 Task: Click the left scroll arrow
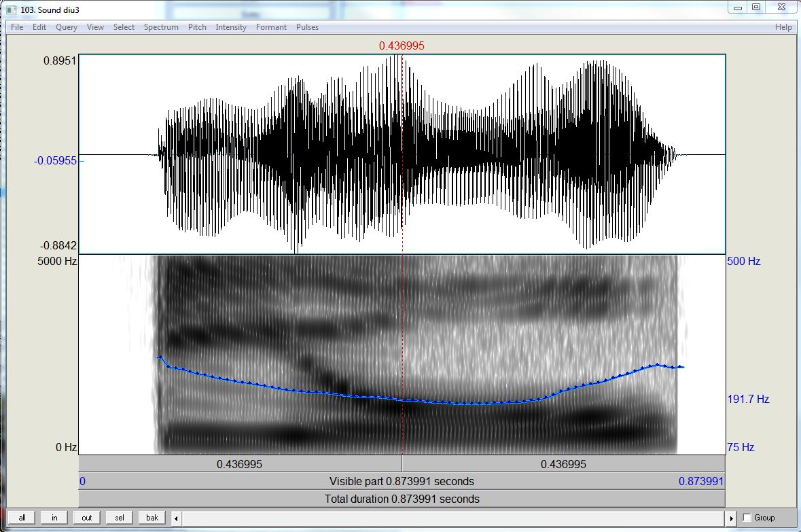pos(176,518)
